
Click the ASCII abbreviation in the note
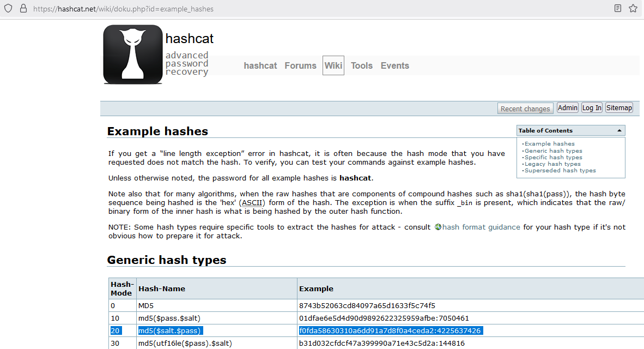coord(252,203)
